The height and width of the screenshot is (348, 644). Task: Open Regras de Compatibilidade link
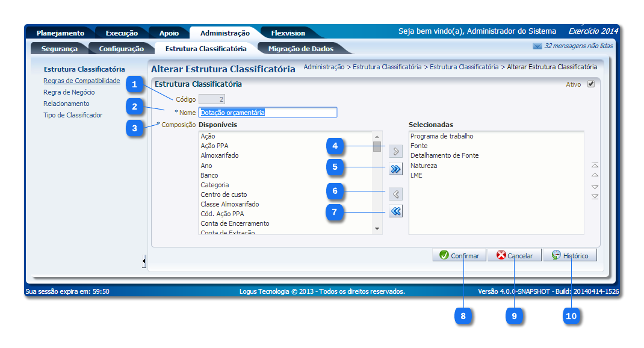[82, 81]
